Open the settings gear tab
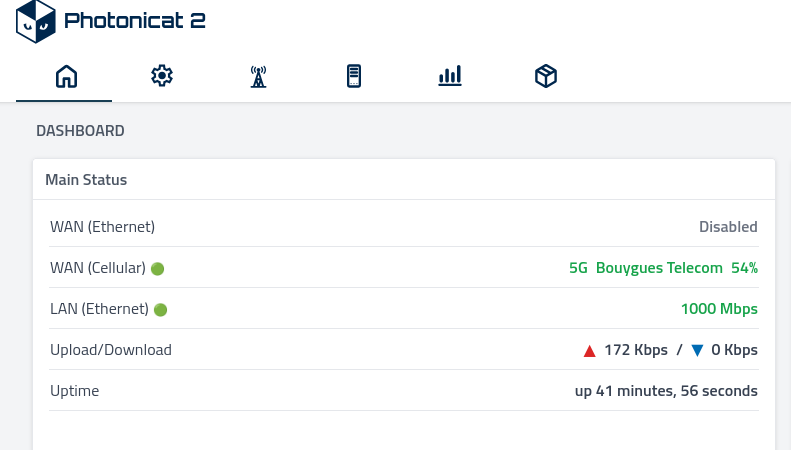The height and width of the screenshot is (450, 791). [162, 76]
